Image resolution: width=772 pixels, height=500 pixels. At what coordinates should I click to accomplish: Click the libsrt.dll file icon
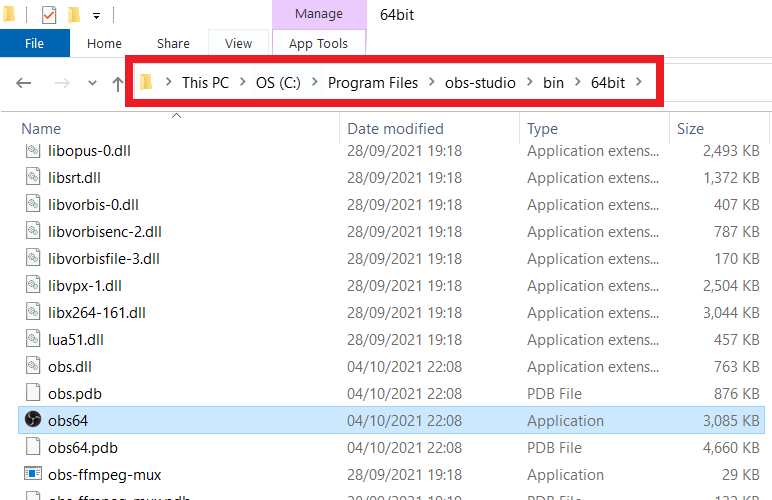(x=32, y=176)
